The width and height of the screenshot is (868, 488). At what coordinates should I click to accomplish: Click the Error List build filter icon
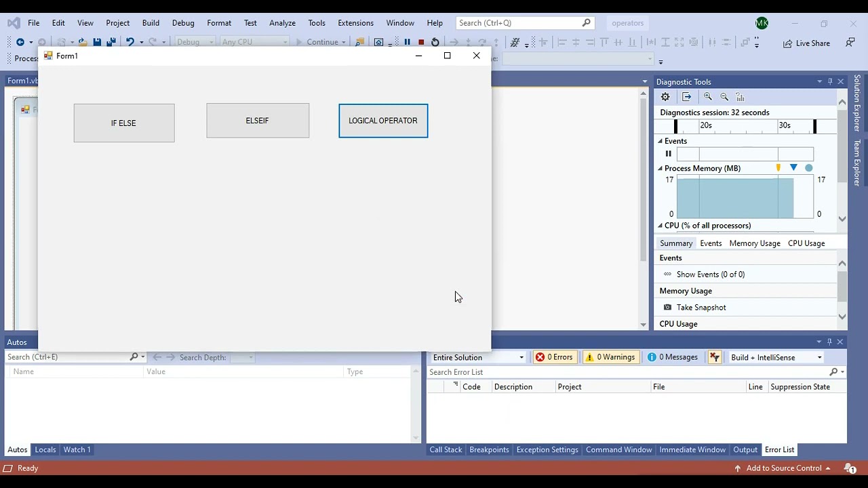click(714, 357)
